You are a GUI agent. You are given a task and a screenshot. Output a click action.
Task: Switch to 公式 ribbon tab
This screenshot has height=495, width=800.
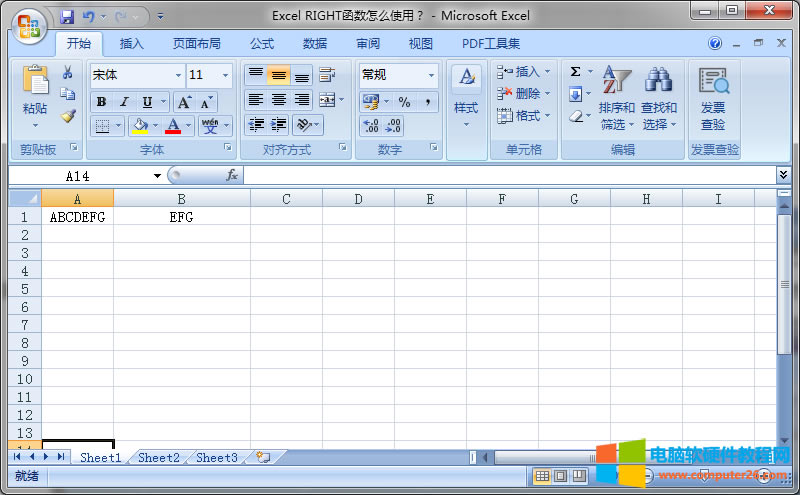coord(262,44)
